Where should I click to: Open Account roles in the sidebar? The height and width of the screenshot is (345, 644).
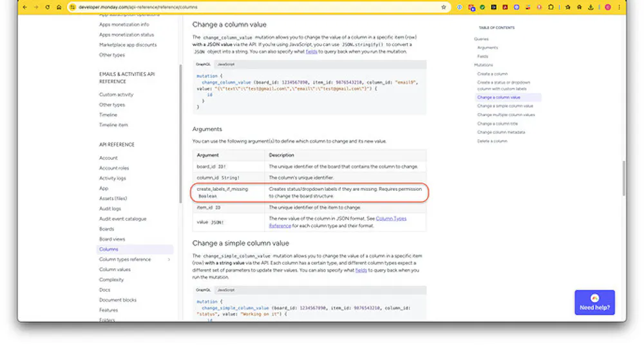(114, 168)
